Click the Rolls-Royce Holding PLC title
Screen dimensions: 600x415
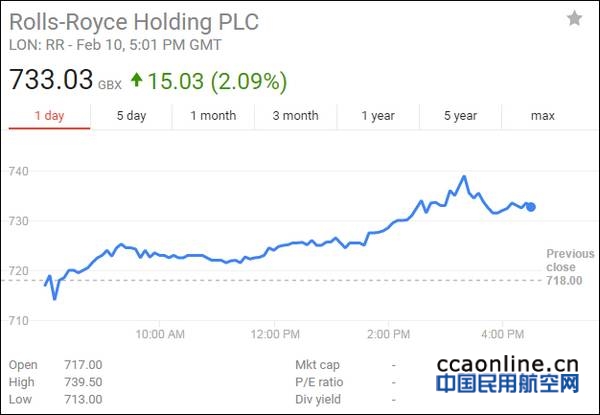pyautogui.click(x=128, y=19)
